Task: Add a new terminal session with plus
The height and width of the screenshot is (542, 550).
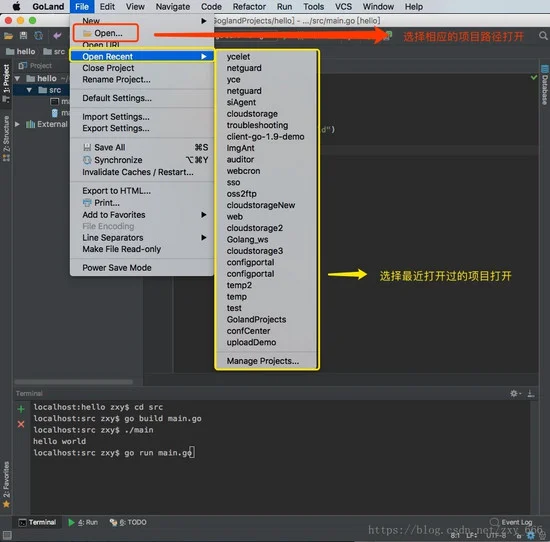Action: [x=21, y=409]
